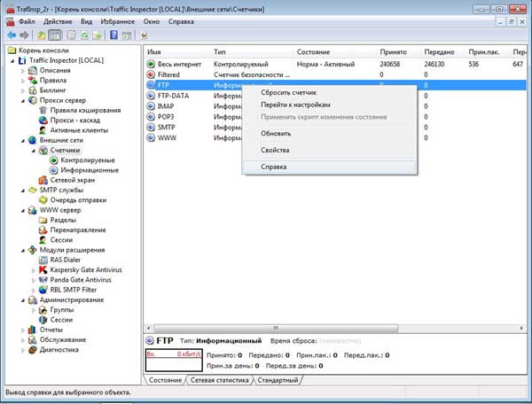
Task: Expand the Kaspersky Gate Antivirus node
Action: tap(34, 270)
